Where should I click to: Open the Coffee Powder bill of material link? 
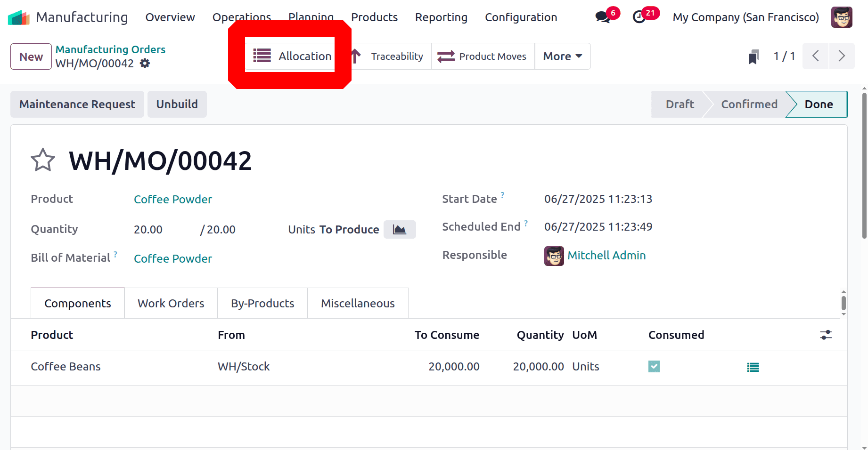173,258
